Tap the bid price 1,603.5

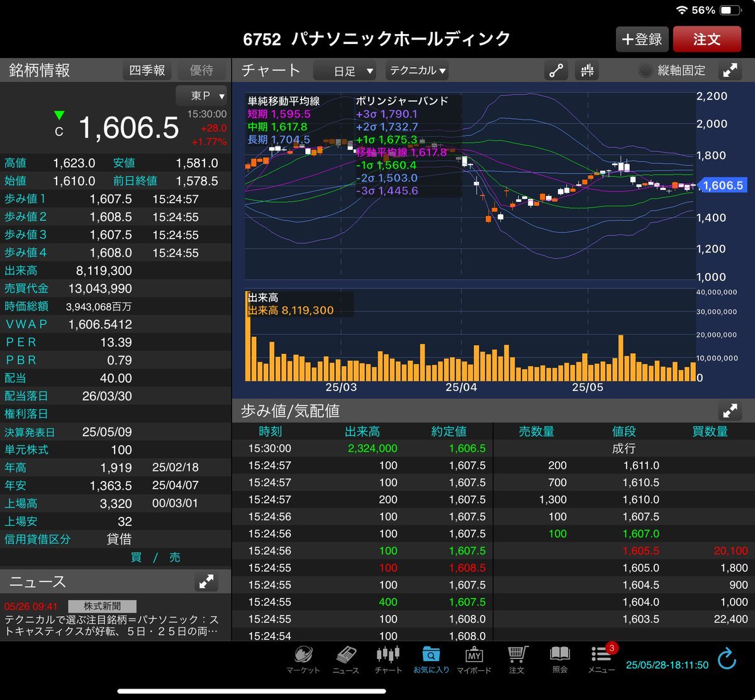641,619
